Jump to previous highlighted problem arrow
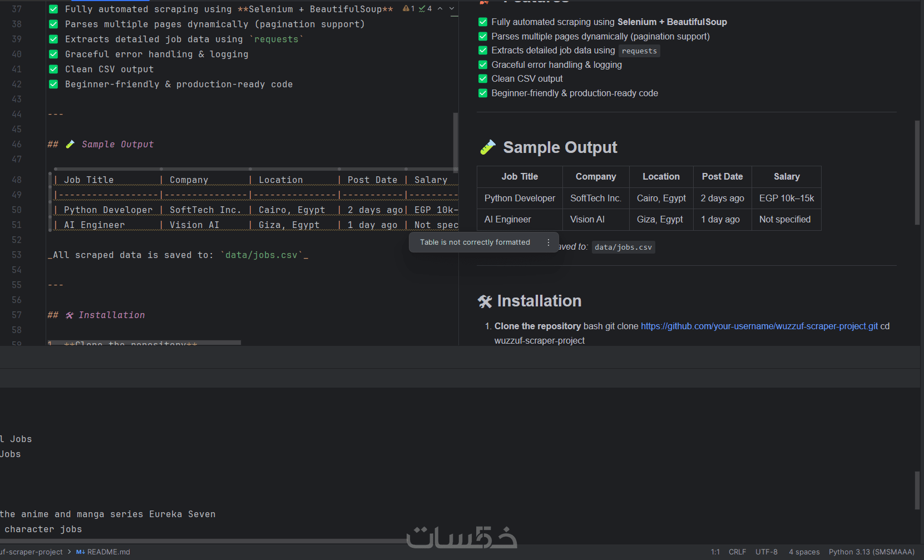Viewport: 924px width, 560px height. (440, 8)
